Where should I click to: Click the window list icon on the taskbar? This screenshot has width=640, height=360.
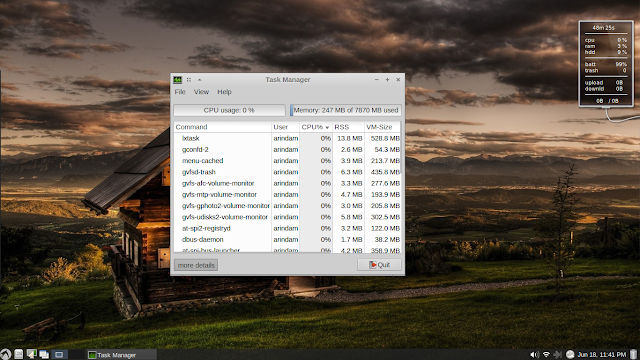click(44, 354)
